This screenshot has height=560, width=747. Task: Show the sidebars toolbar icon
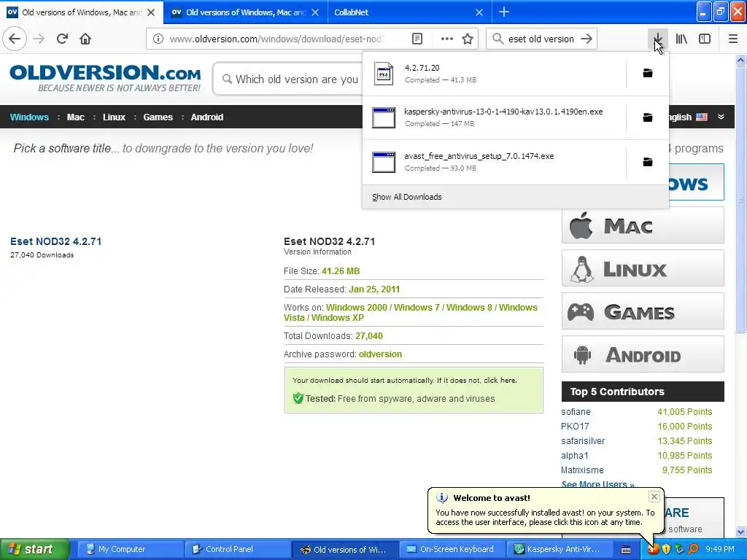pos(705,39)
